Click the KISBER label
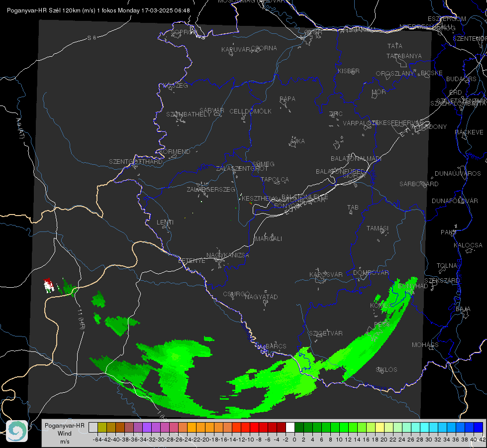 [x=349, y=71]
